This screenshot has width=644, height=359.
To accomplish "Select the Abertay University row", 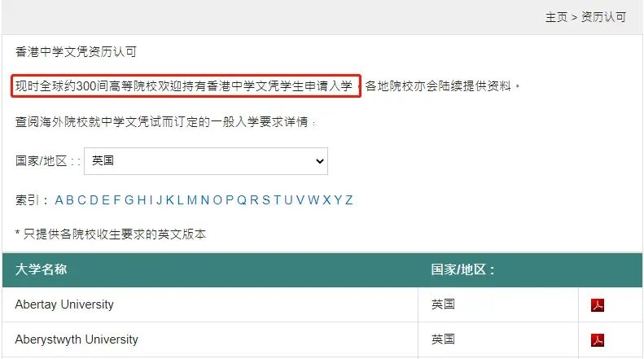I will 322,304.
